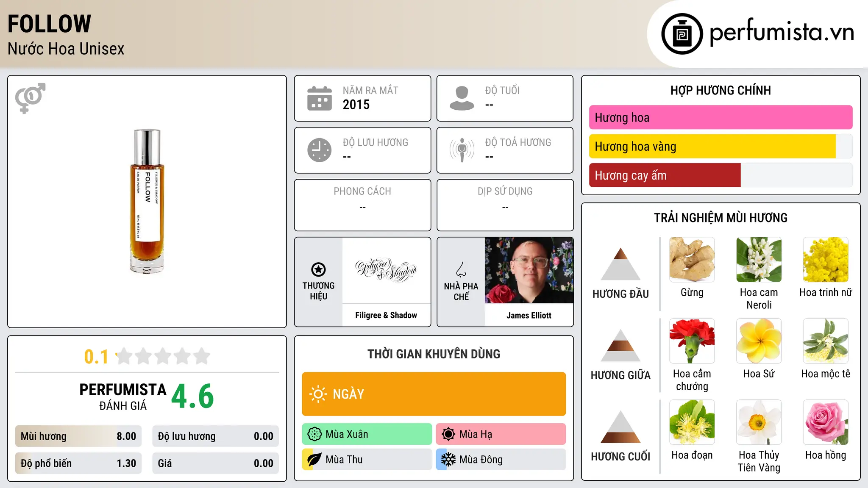This screenshot has width=868, height=488.
Task: Click the Mùi hương 8.00 score bar
Action: point(78,436)
